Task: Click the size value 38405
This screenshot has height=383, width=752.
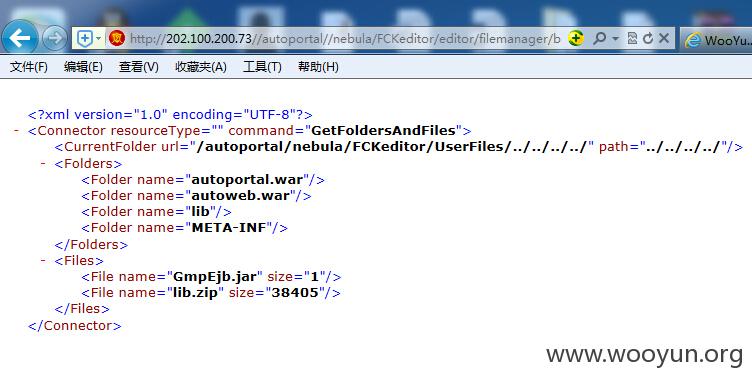Action: [295, 292]
